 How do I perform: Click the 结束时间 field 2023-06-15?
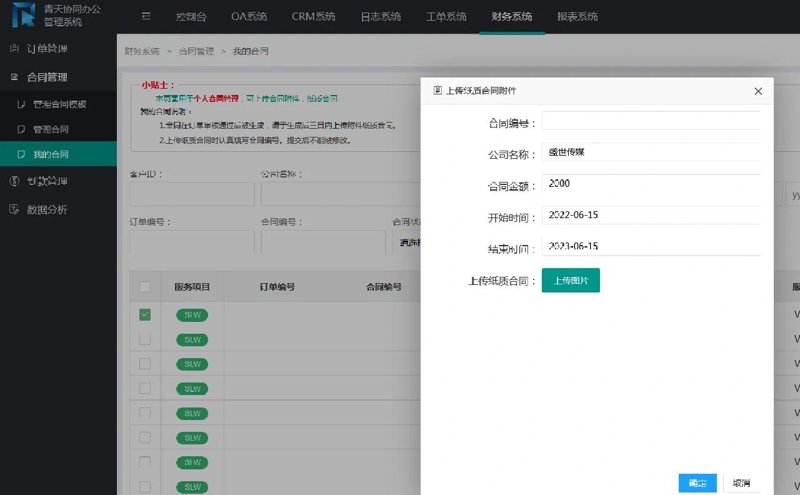point(652,246)
